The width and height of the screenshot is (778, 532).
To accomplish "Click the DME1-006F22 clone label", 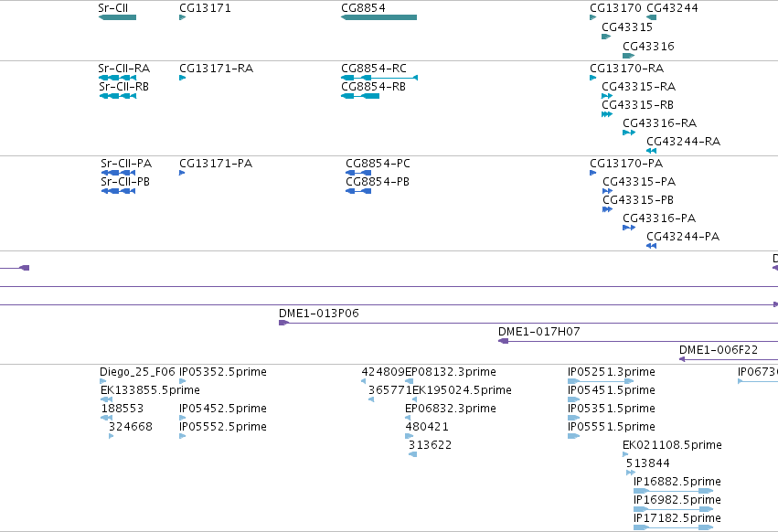I will (x=719, y=350).
